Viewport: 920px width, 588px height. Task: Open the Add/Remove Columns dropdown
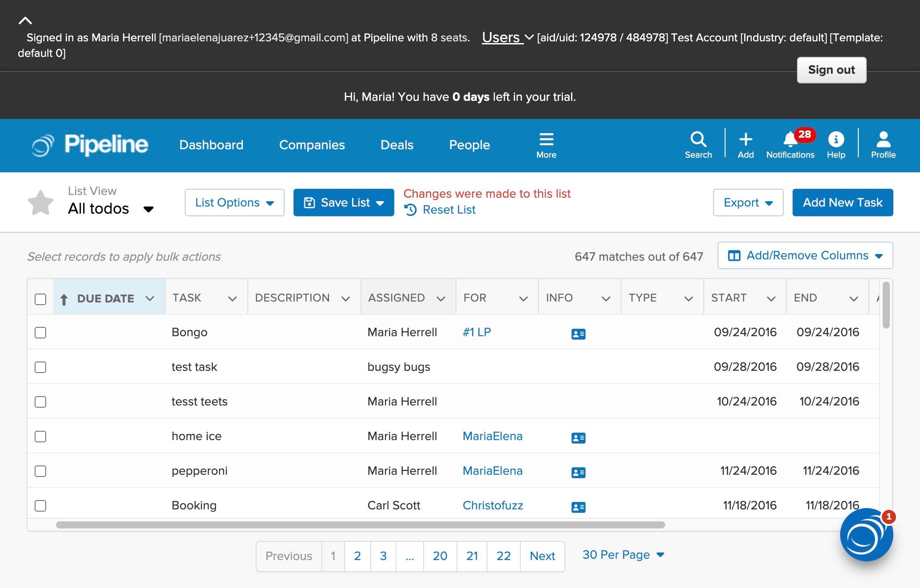(x=805, y=255)
